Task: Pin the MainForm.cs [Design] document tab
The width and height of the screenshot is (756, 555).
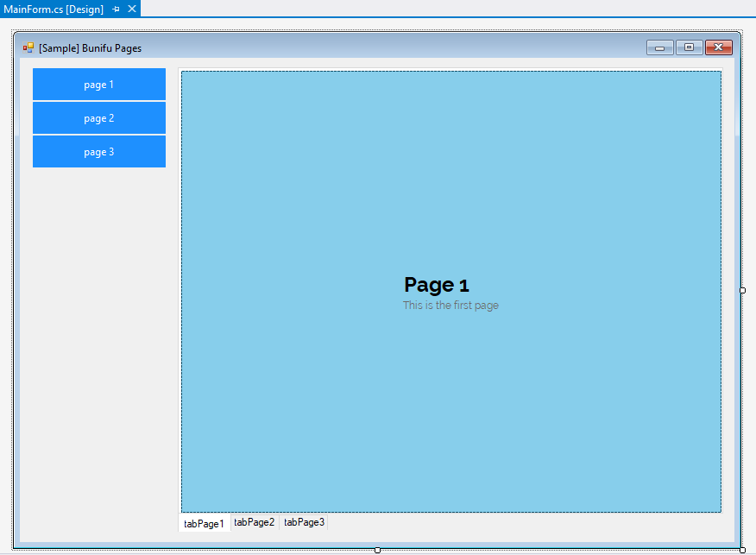Action: pos(117,9)
